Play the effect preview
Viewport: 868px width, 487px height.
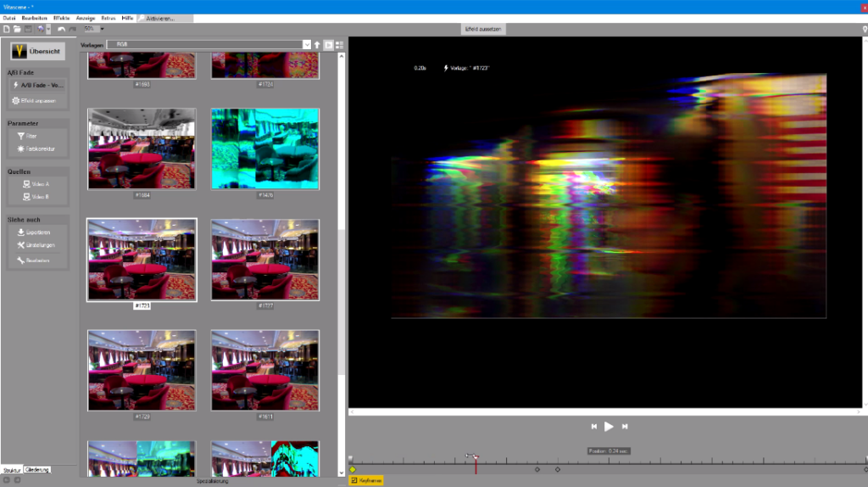point(609,427)
